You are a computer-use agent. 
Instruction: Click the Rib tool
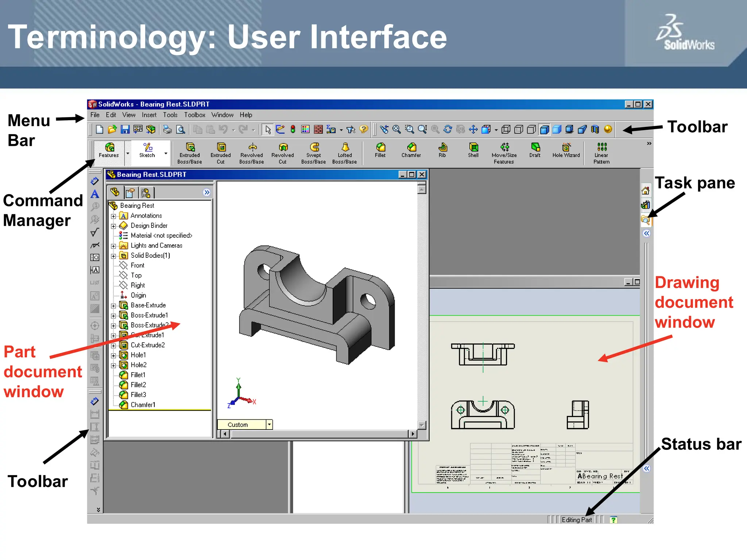(x=442, y=150)
